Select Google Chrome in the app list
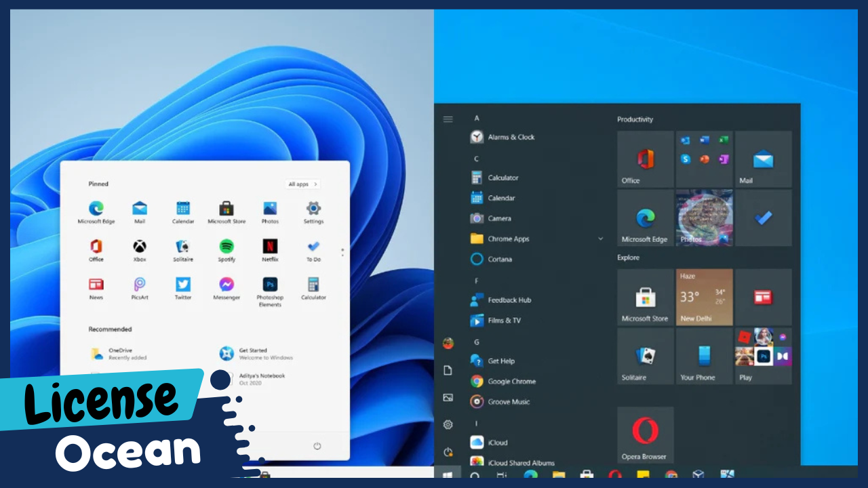868x488 pixels. (511, 382)
